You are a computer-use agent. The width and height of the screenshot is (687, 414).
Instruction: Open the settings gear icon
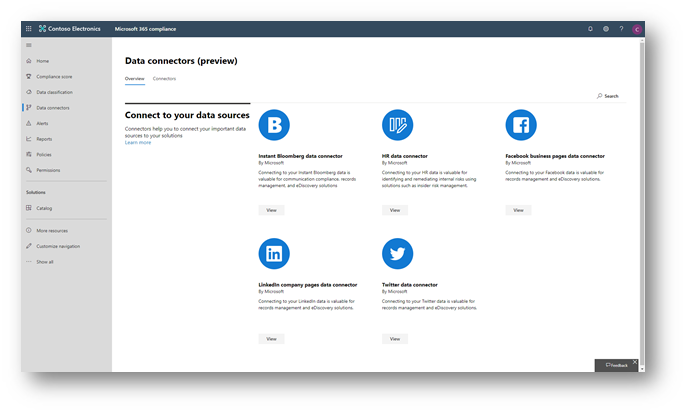606,29
